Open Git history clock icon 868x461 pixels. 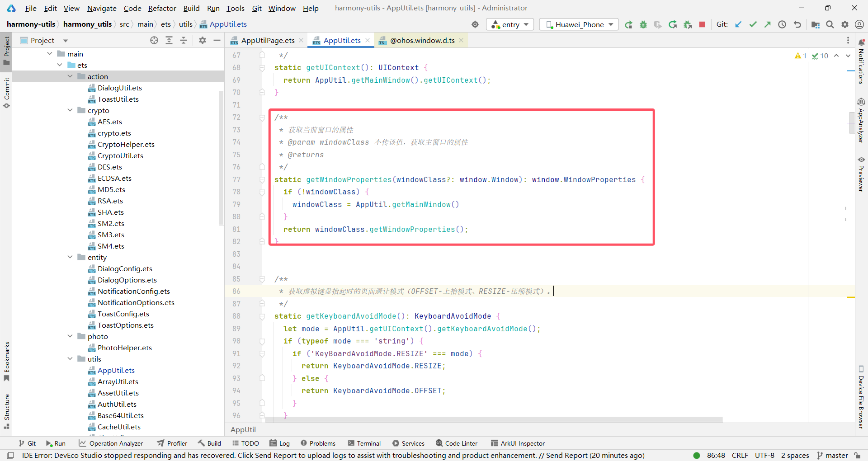click(x=782, y=24)
